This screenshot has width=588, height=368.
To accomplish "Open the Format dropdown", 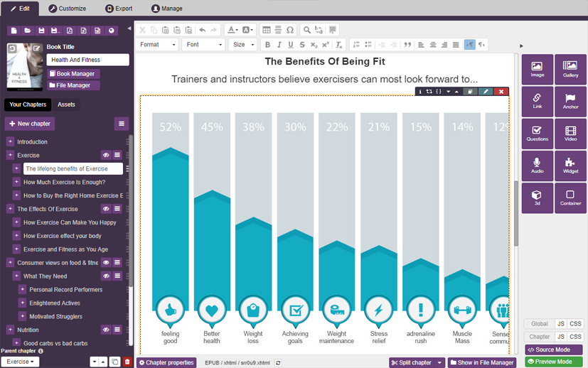I will point(157,45).
